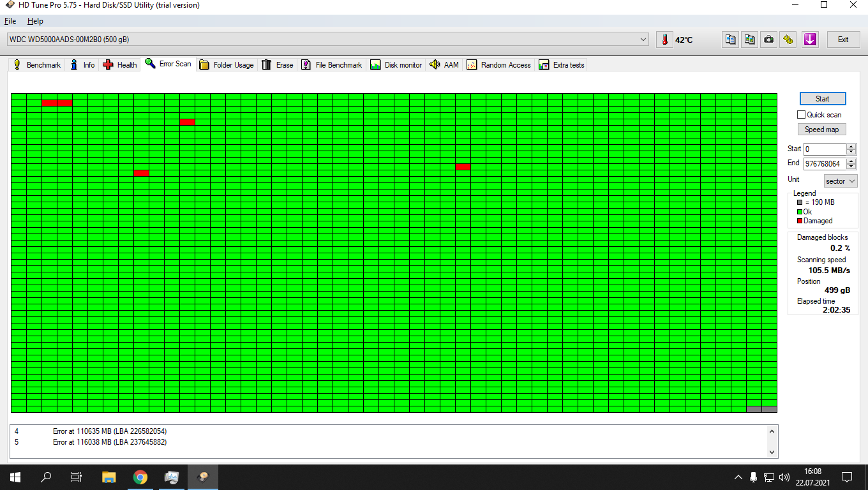
Task: Switch to the Benchmark tab
Action: 36,65
